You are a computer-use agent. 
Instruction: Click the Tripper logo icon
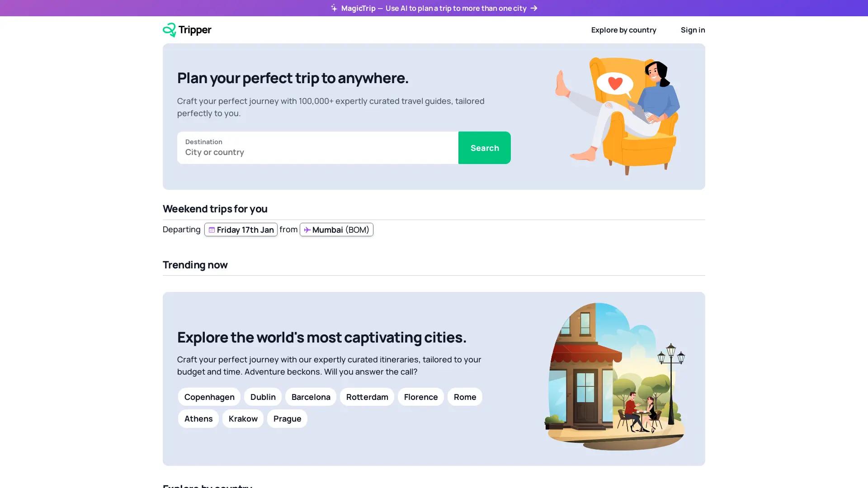(169, 30)
